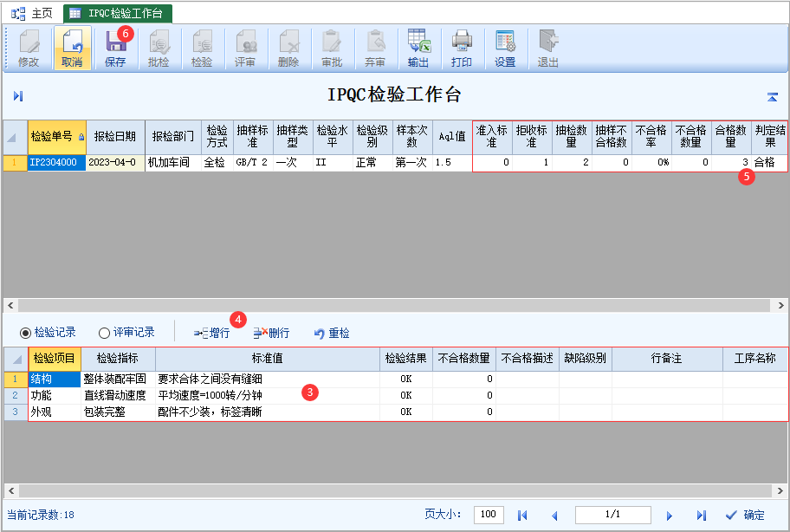This screenshot has height=532, width=790.
Task: Click the 检验 inspection toolbar icon
Action: (202, 49)
